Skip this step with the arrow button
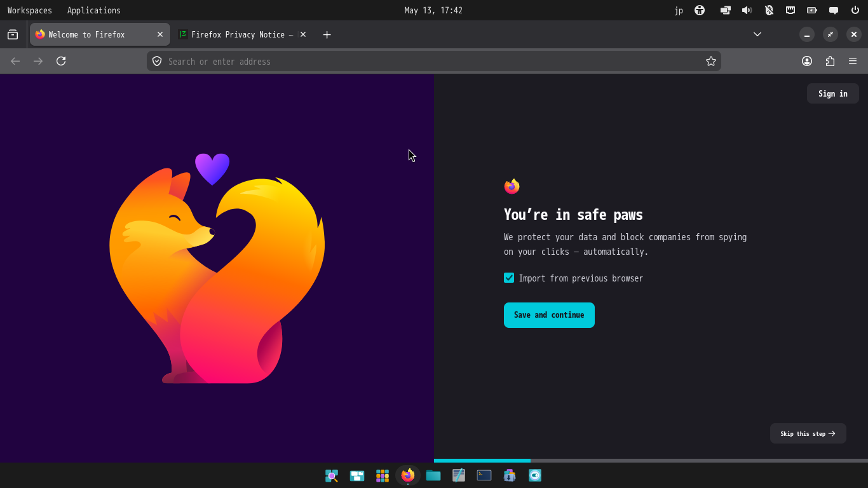The image size is (868, 488). click(x=808, y=433)
